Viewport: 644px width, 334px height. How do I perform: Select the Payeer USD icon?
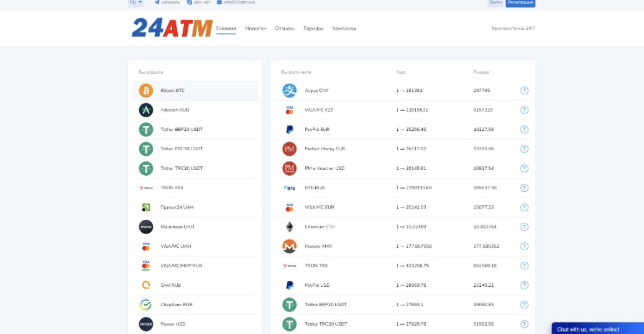(146, 324)
